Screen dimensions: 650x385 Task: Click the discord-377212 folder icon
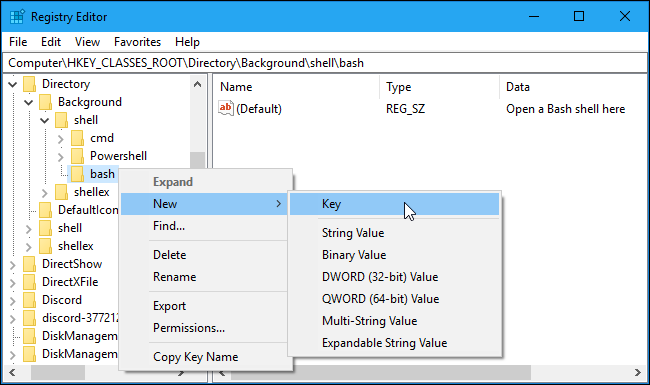[x=29, y=318]
